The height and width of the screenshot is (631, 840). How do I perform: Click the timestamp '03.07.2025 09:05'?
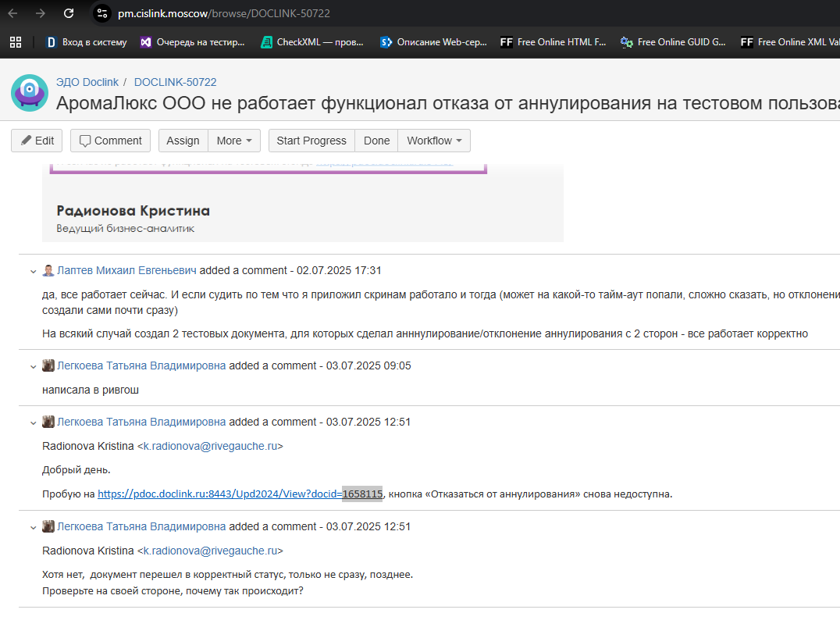point(368,365)
